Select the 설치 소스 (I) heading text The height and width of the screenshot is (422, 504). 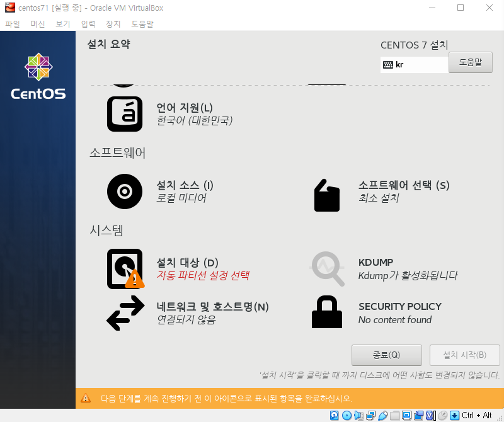[185, 185]
